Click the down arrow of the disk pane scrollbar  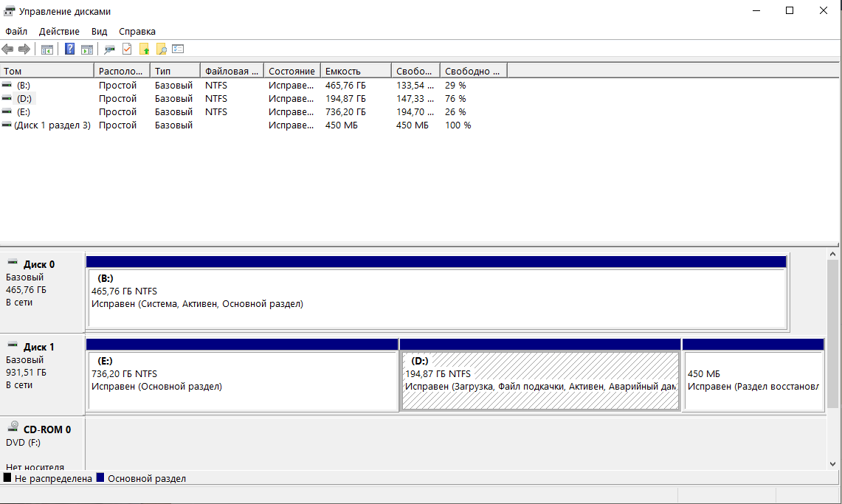click(x=833, y=464)
